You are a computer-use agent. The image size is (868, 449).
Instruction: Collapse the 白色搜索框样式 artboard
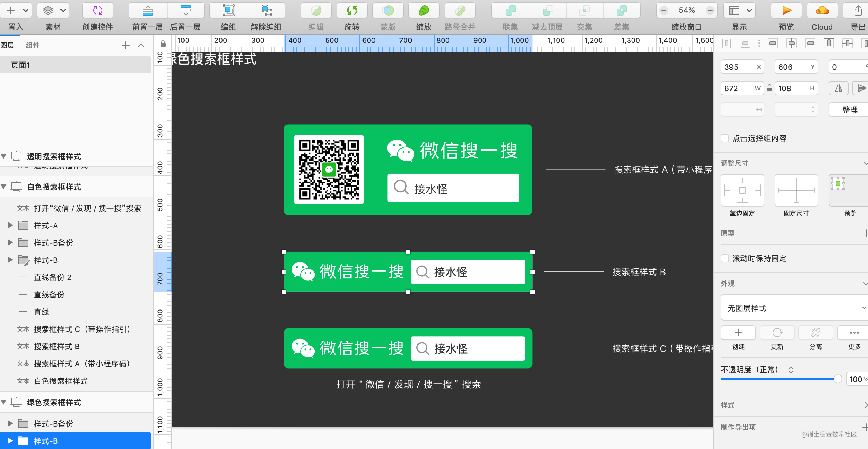[x=4, y=187]
